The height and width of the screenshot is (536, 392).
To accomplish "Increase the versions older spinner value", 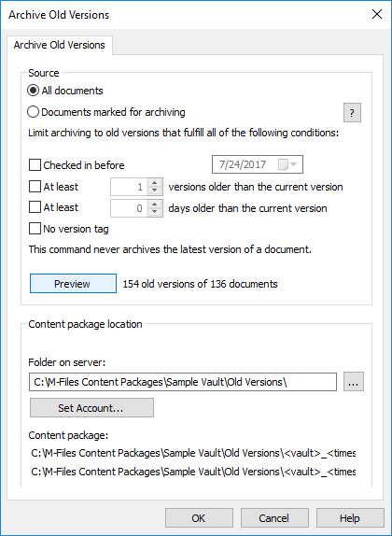I will tap(155, 183).
